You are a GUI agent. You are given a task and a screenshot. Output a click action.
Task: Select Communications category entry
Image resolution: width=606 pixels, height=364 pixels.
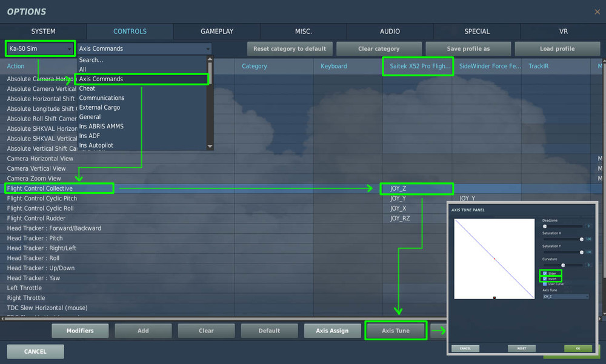click(142, 98)
